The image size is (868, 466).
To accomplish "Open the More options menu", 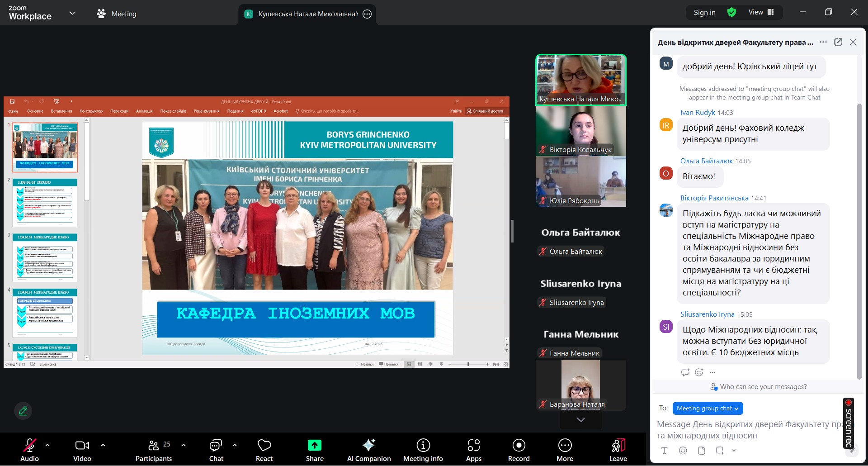I will tap(565, 450).
